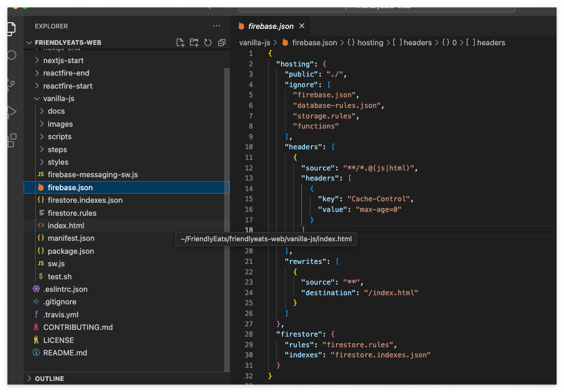Click the "public" key in editor
This screenshot has height=392, width=564.
click(301, 74)
